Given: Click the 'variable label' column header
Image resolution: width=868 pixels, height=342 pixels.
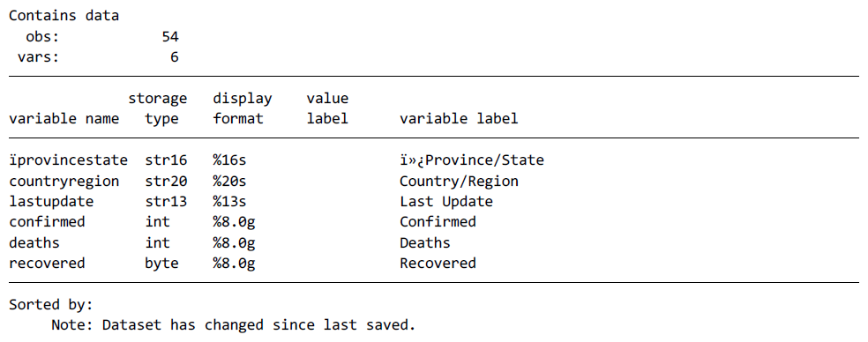Looking at the screenshot, I should coord(459,118).
